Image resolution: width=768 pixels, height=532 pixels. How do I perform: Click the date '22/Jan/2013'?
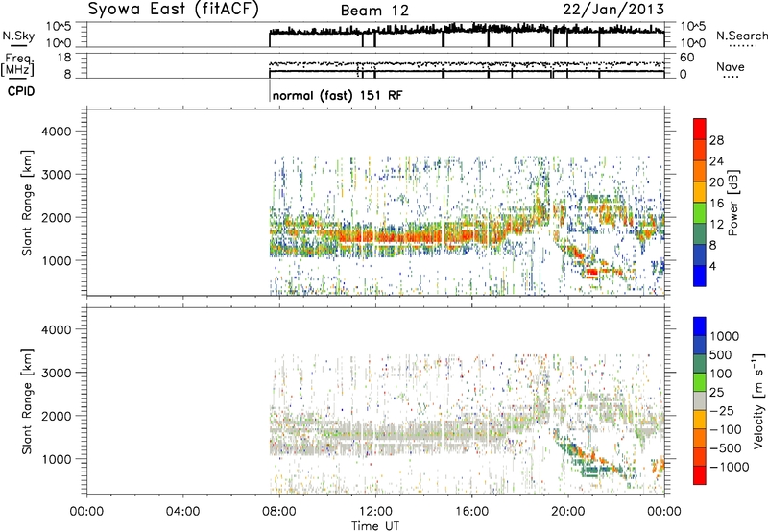tap(613, 10)
